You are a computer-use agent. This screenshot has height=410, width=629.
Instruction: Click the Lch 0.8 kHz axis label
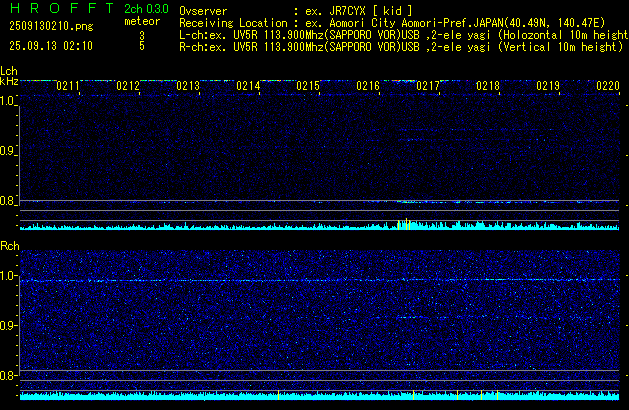coord(8,201)
